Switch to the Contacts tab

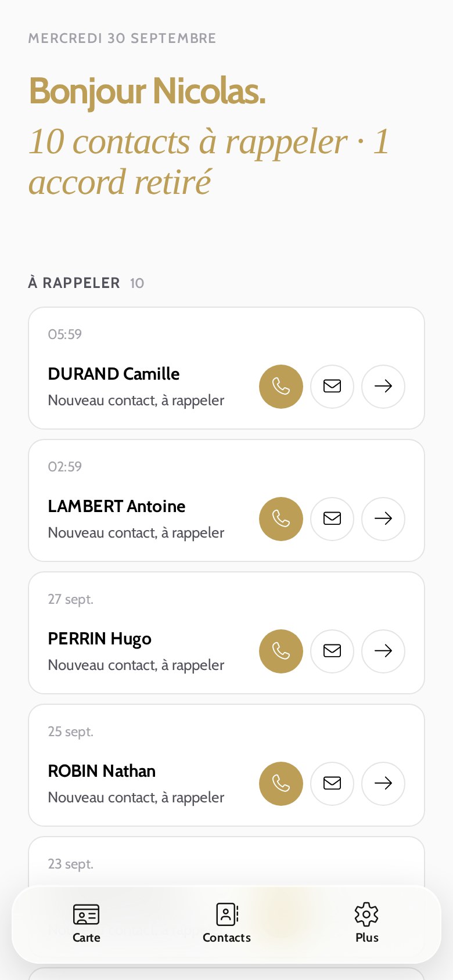(x=227, y=923)
